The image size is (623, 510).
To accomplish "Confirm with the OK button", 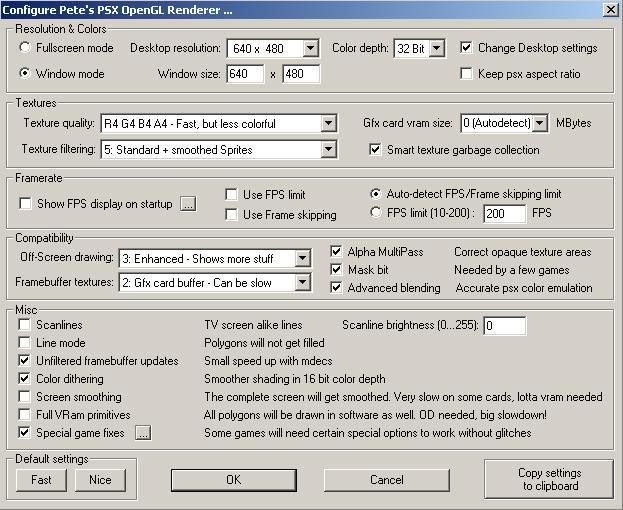I will tap(234, 480).
